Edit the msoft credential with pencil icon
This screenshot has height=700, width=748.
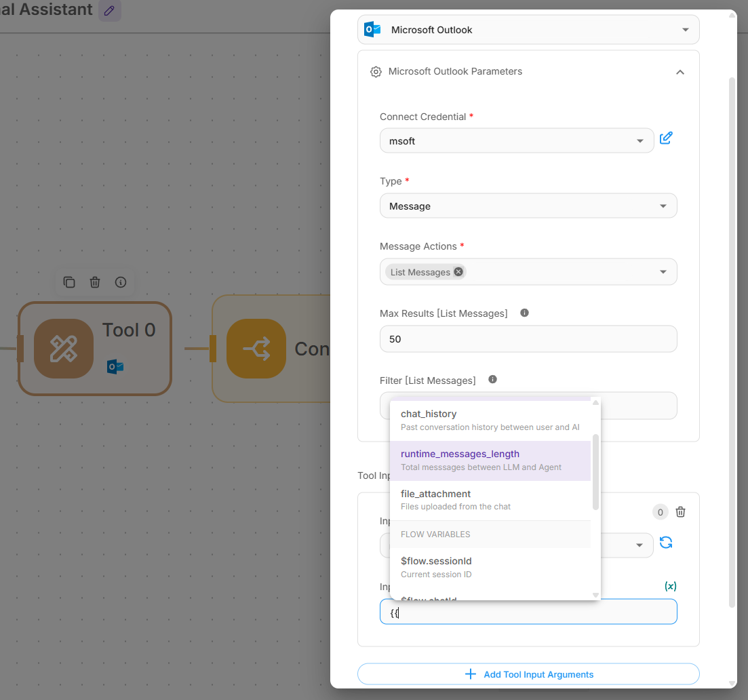pos(666,138)
